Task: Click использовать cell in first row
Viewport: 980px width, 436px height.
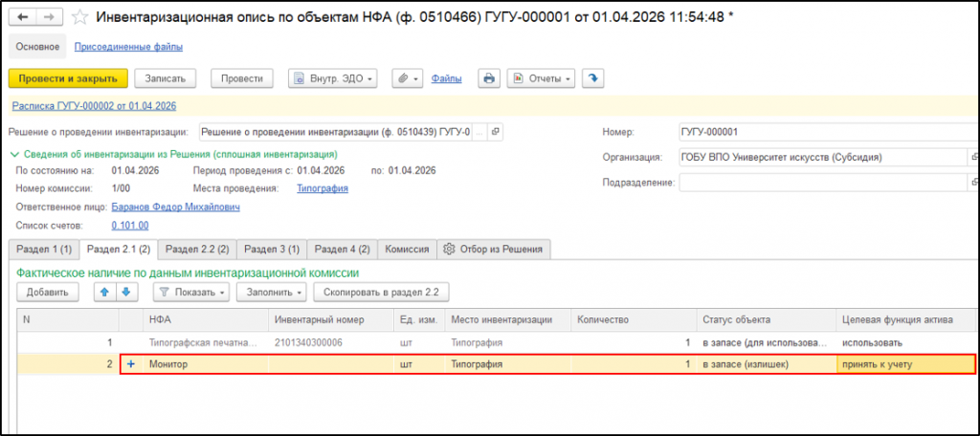Action: click(x=905, y=343)
